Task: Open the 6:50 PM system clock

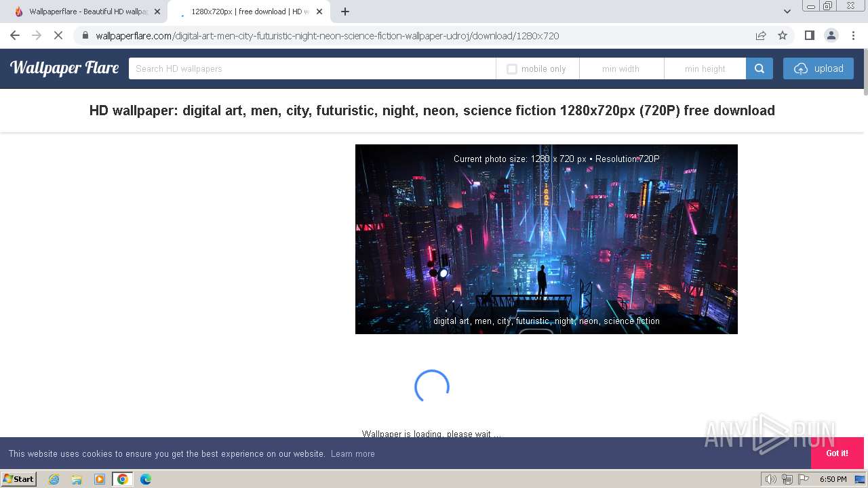Action: (x=833, y=479)
